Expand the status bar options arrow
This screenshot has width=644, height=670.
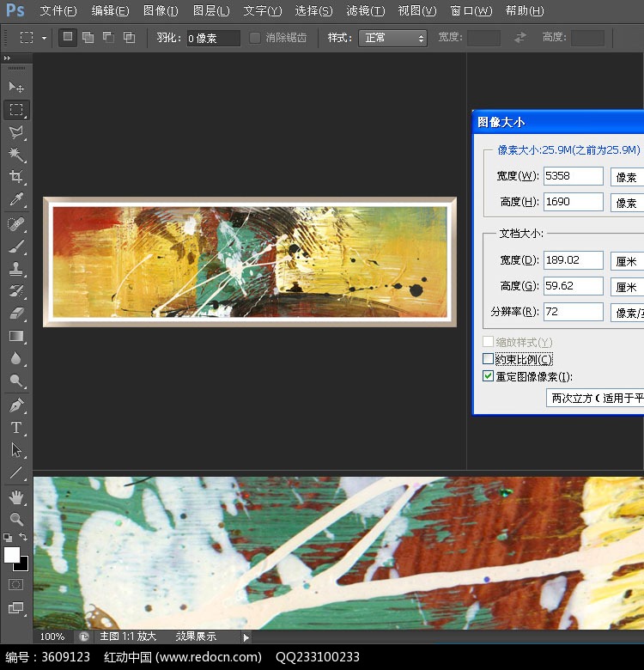pyautogui.click(x=246, y=637)
